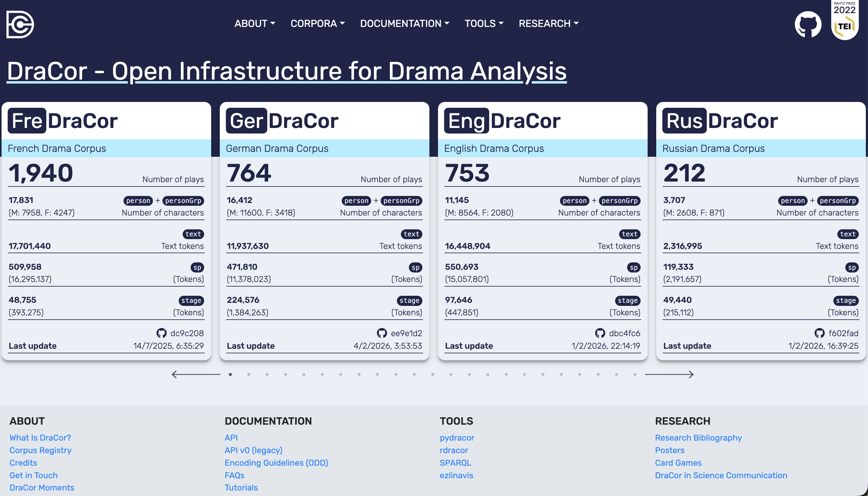
Task: Expand the DOCUMENTATION dropdown menu
Action: tap(404, 24)
